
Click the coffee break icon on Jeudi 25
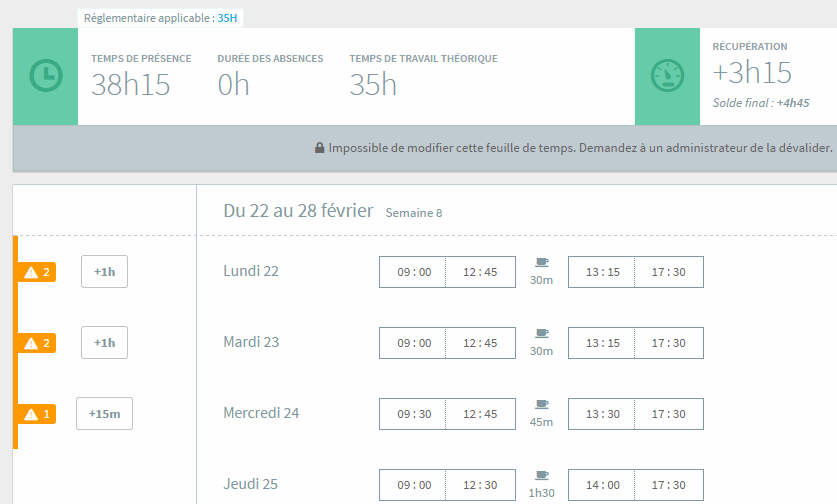click(542, 475)
